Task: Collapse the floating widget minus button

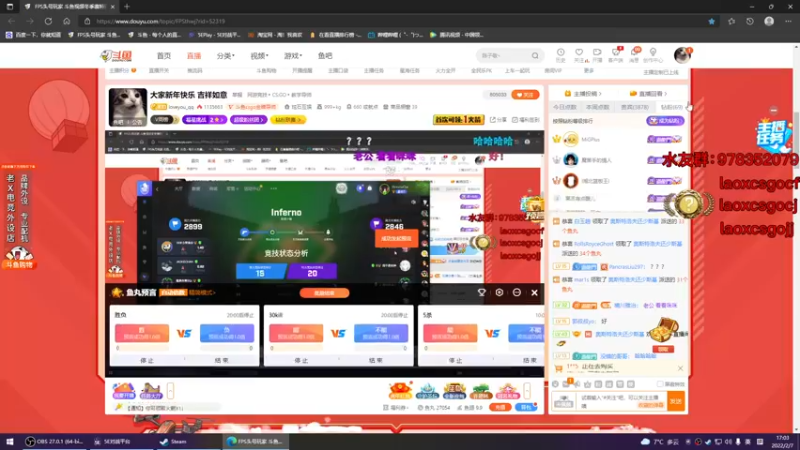Action: pos(773,110)
